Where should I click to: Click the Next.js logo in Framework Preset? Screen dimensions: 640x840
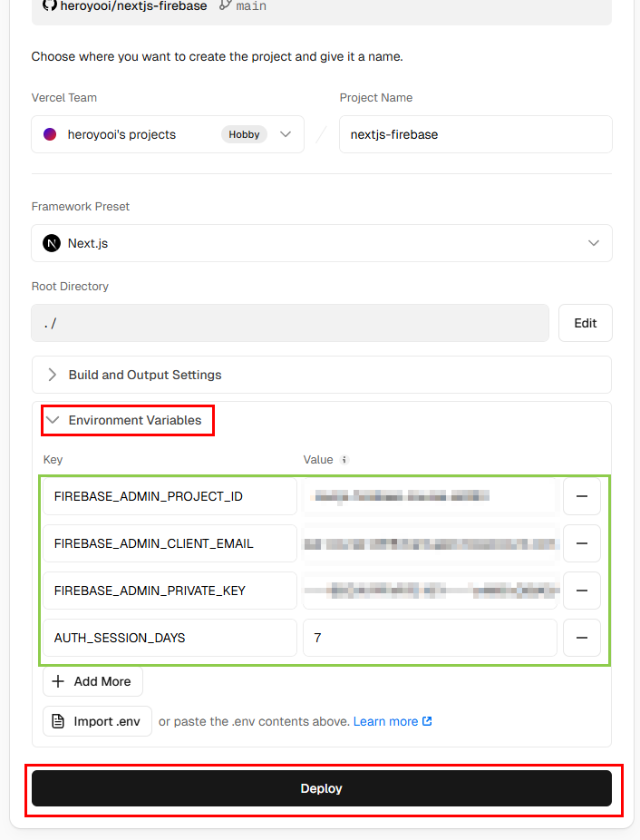point(52,243)
